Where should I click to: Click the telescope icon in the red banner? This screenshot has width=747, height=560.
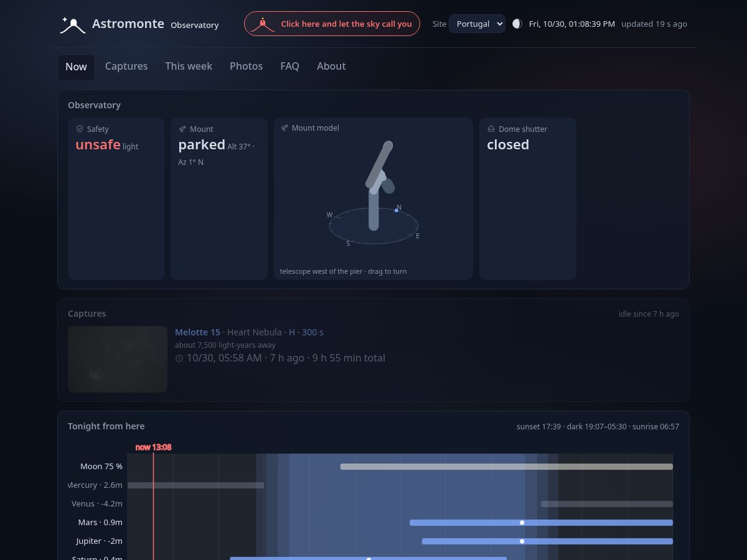tap(263, 24)
